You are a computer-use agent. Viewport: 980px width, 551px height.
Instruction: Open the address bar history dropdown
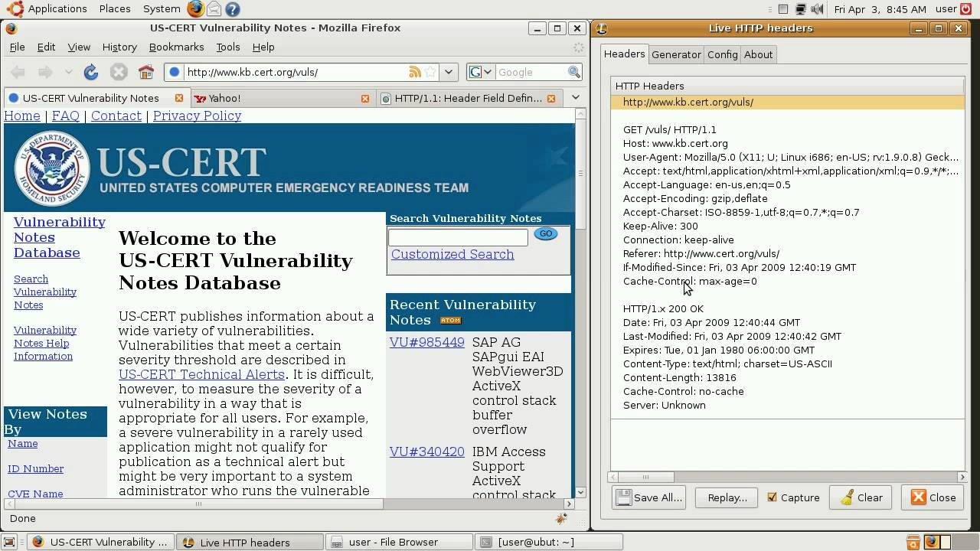point(449,72)
